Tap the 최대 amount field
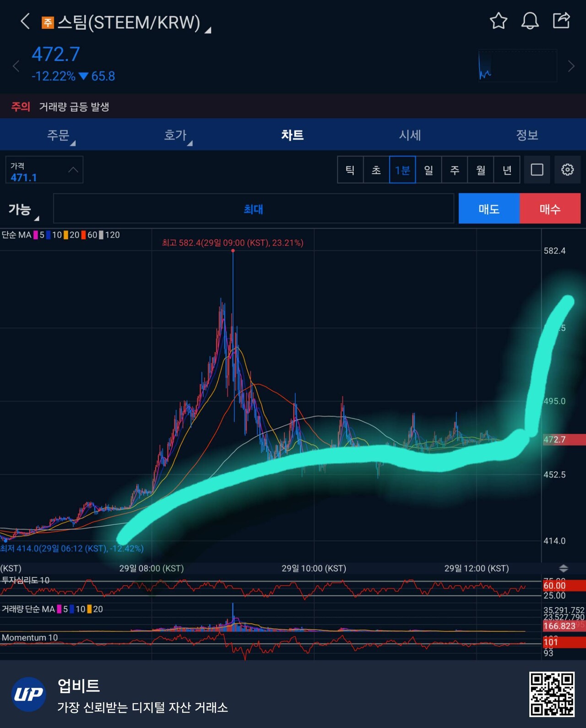Screen dimensions: 586x728 point(253,209)
